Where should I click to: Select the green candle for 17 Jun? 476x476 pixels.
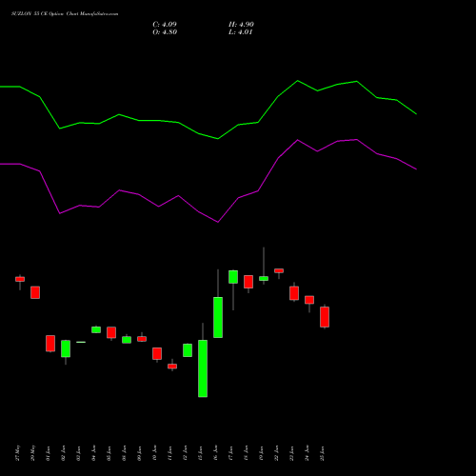coord(233,277)
